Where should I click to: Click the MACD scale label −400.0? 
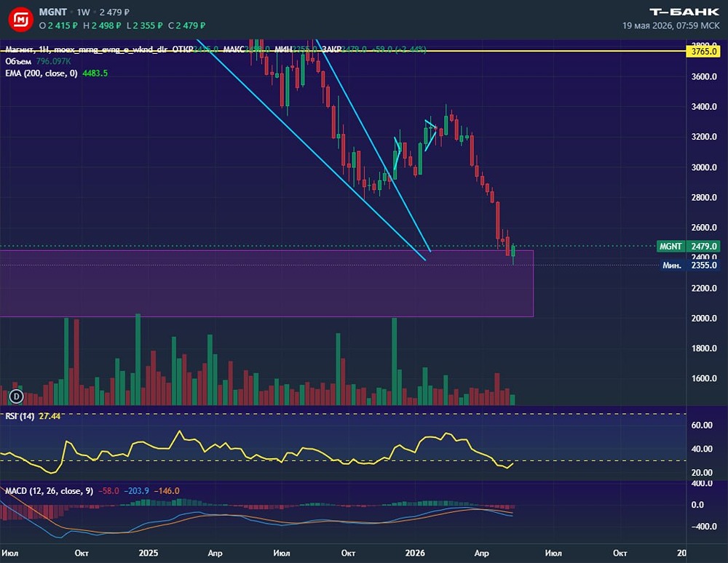[x=704, y=527]
